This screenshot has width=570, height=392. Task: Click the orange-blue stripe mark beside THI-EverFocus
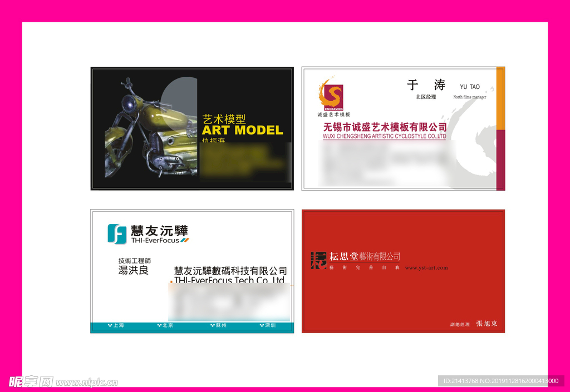(185, 240)
